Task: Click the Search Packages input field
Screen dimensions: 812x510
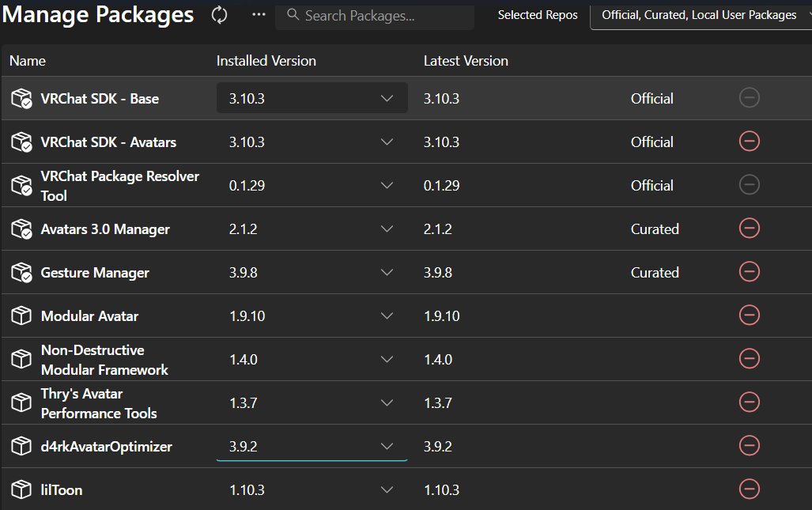Action: [x=375, y=16]
